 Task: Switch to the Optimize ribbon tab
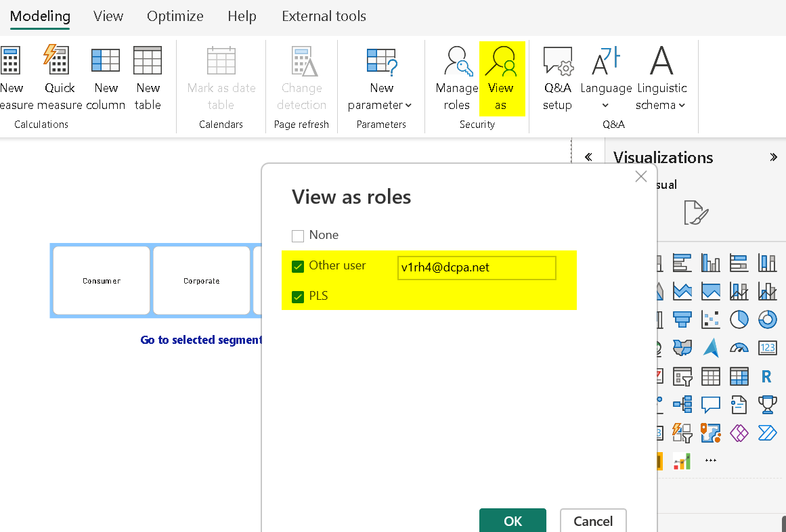[x=175, y=16]
